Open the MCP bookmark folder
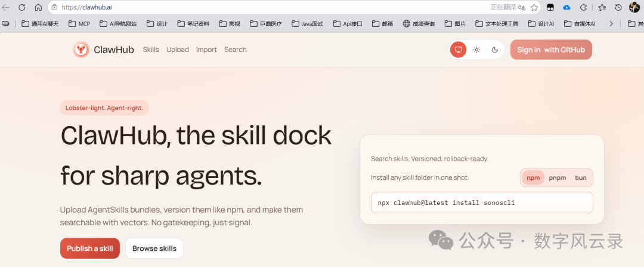 (79, 24)
